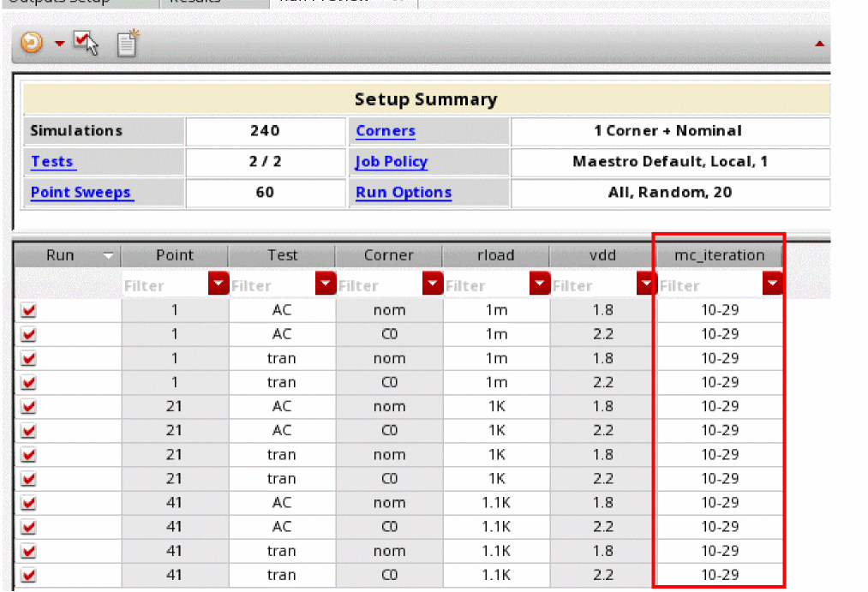Uncheck the Point 41 AC nom row
Viewport: 868px width, 592px height.
(x=29, y=502)
